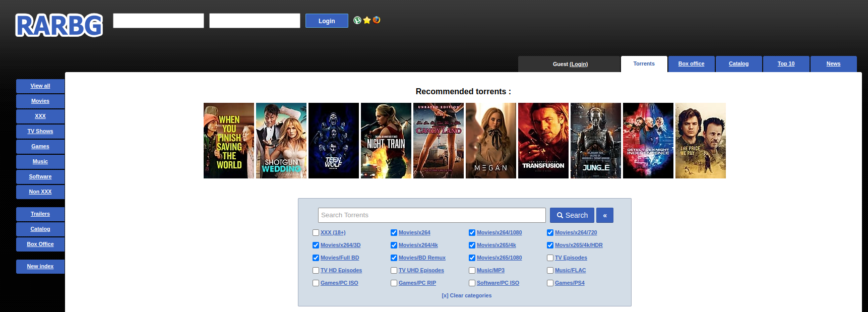Open sidebar Box Office link
Viewport: 868px width, 312px height.
(40, 244)
